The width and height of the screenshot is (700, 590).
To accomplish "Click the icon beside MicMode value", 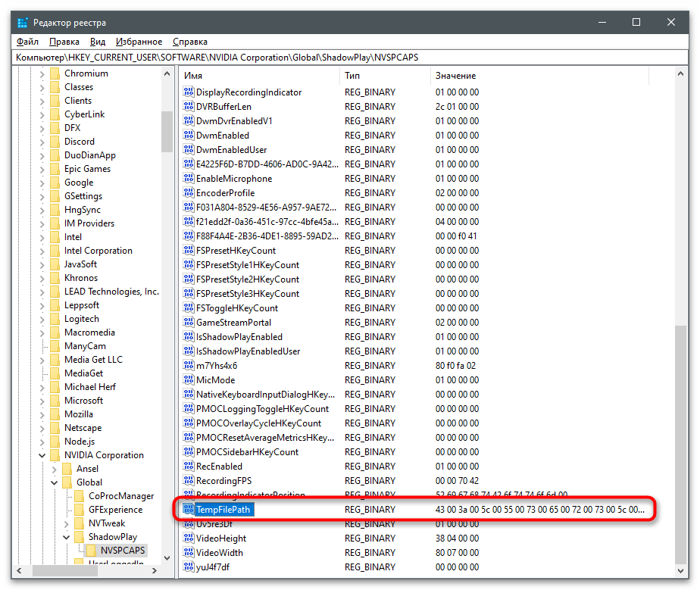I will click(x=189, y=379).
